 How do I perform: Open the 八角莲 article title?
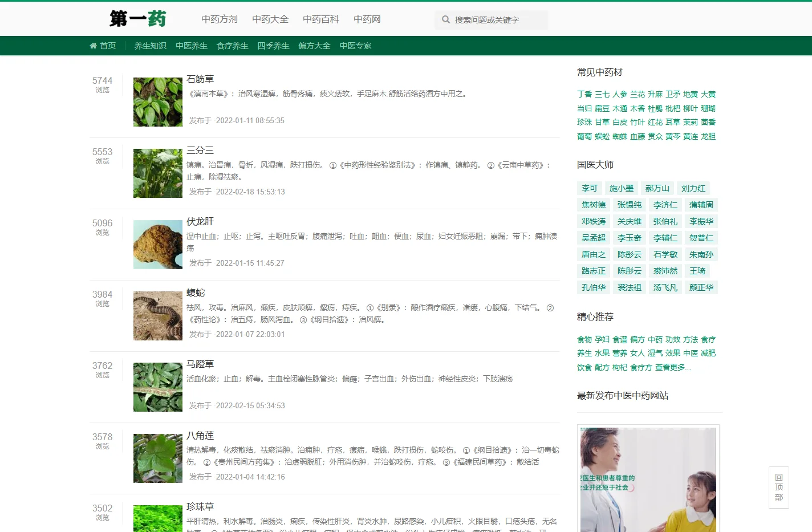click(200, 436)
